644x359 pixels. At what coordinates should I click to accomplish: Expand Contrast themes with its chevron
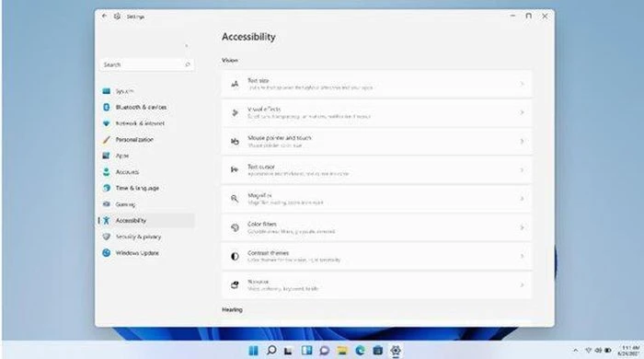(522, 256)
